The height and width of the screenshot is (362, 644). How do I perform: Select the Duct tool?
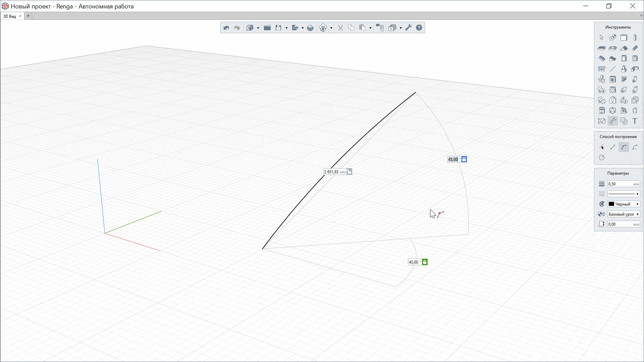pos(635,90)
